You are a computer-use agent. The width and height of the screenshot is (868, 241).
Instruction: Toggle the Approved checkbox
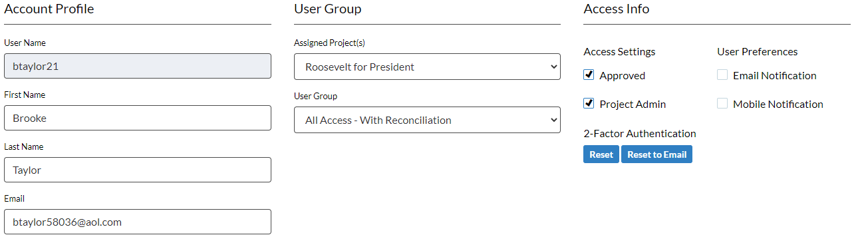point(589,75)
